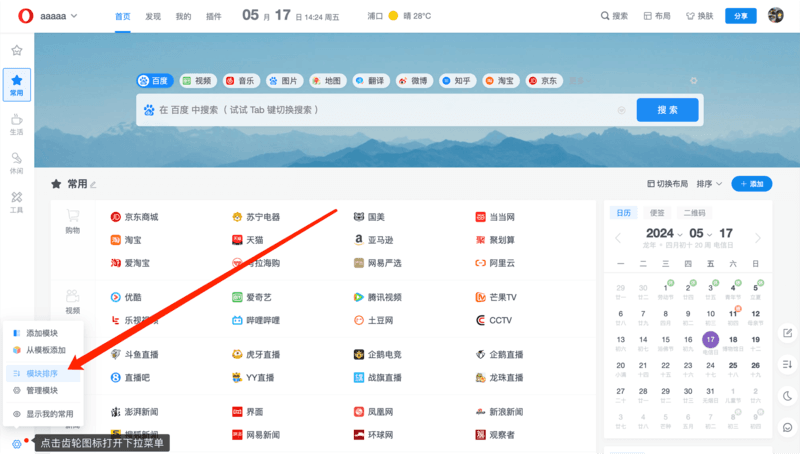Viewport: 800px width, 454px height.
Task: Toggle 显示我的常用 eye option
Action: pyautogui.click(x=42, y=414)
